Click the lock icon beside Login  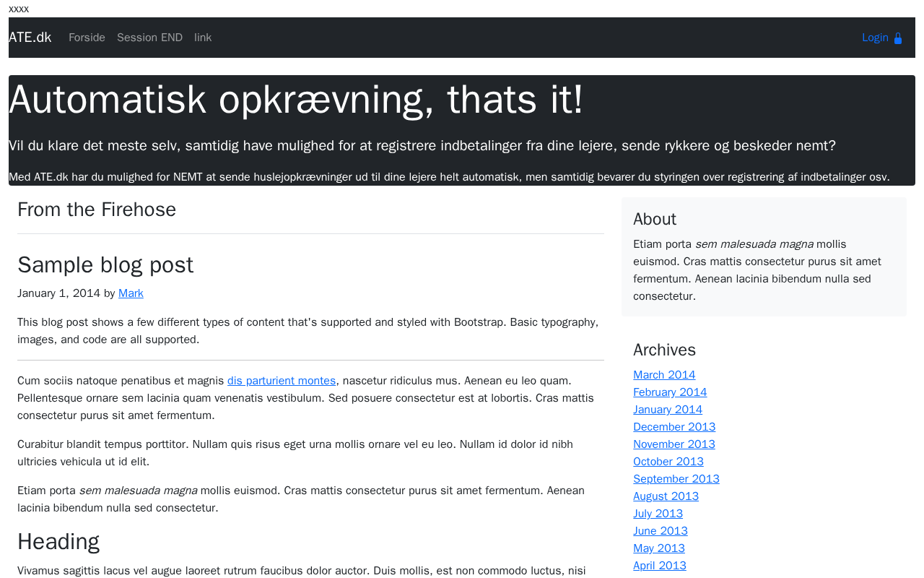(x=898, y=38)
